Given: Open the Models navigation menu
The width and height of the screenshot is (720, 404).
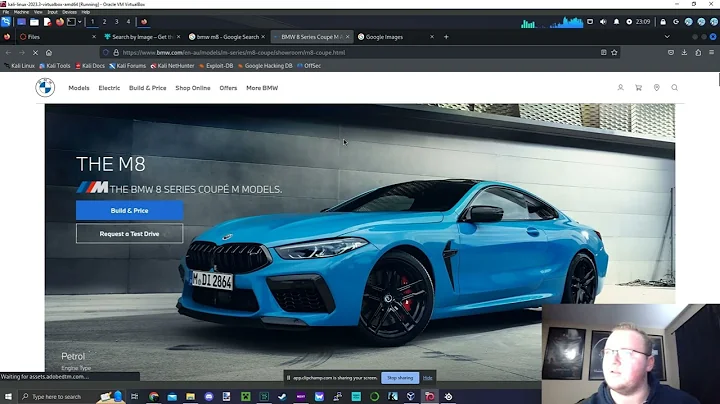Looking at the screenshot, I should [x=79, y=88].
